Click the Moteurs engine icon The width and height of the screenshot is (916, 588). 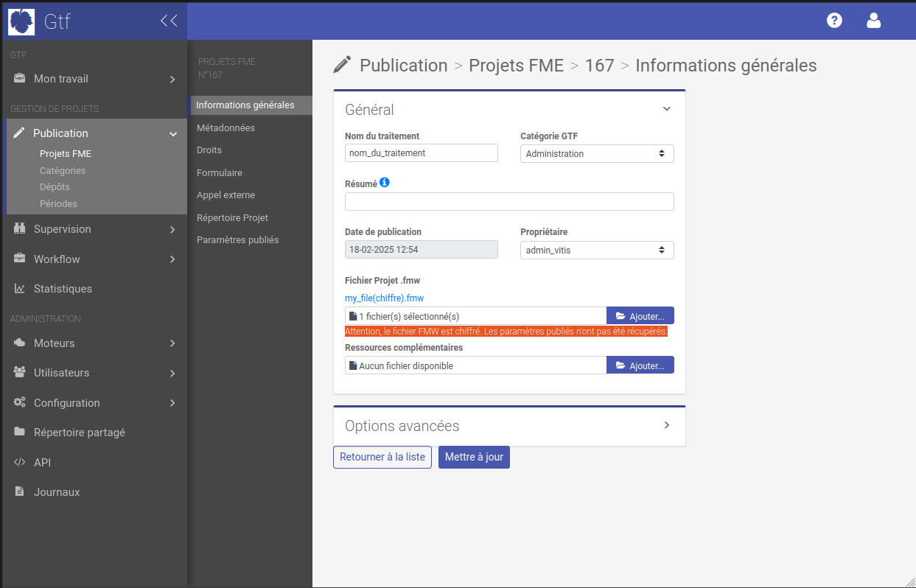[x=20, y=343]
